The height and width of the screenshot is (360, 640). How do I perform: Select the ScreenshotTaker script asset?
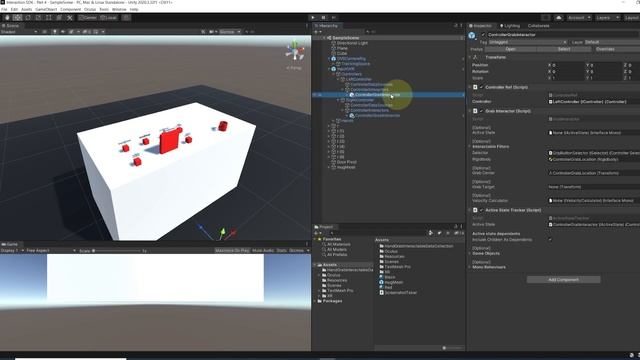point(401,293)
